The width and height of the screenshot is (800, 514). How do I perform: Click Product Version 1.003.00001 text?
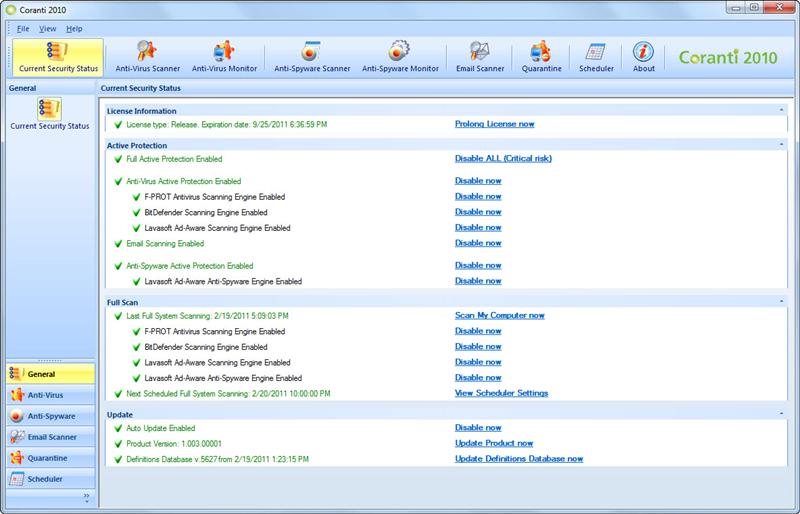(x=174, y=444)
